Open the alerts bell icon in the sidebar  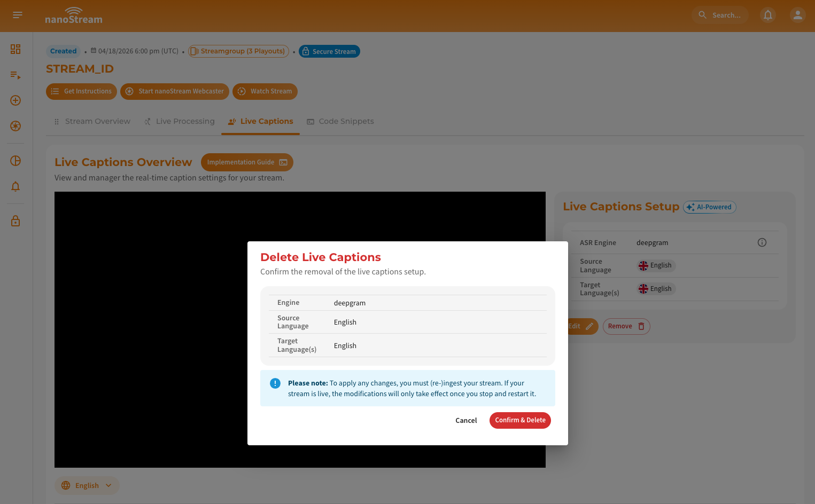point(15,186)
